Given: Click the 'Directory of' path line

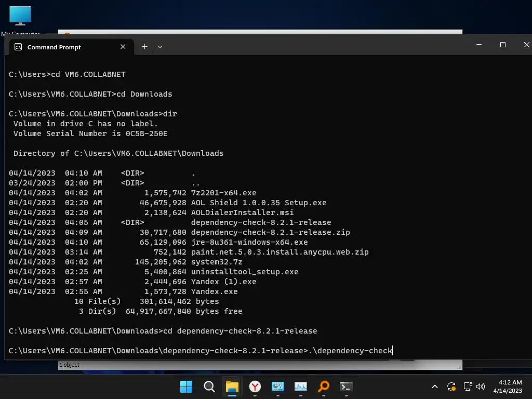Looking at the screenshot, I should tap(118, 153).
